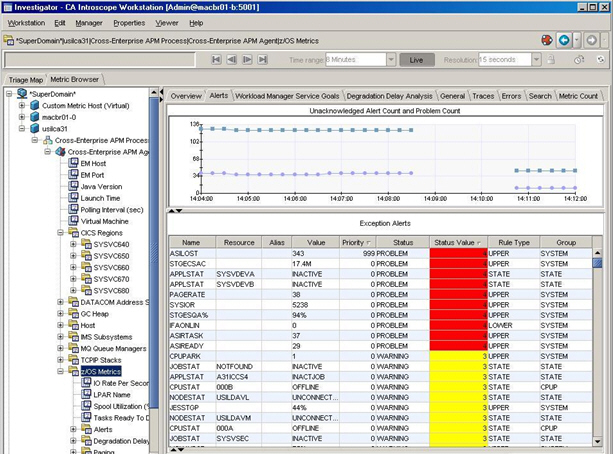Collapse the *SuperDomain* tree node
The width and height of the screenshot is (613, 454).
click(9, 93)
